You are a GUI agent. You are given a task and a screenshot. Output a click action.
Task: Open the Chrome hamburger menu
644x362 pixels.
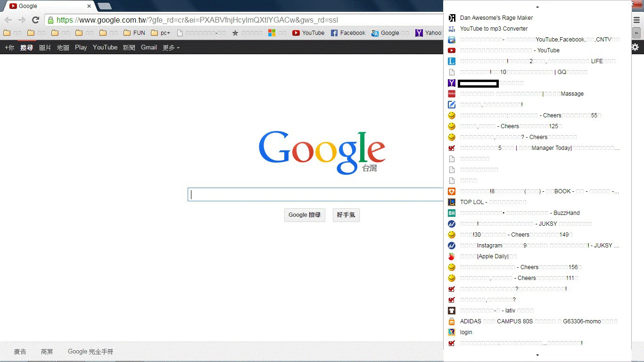[637, 20]
